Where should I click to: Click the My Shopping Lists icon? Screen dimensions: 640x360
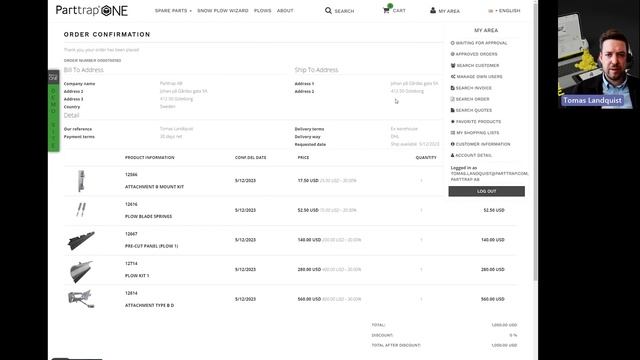point(452,133)
